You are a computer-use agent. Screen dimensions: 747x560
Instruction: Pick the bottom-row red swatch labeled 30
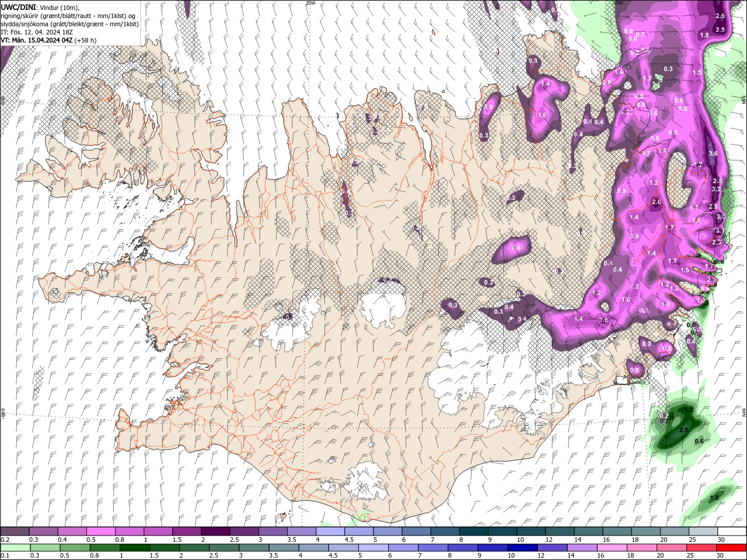pyautogui.click(x=731, y=548)
